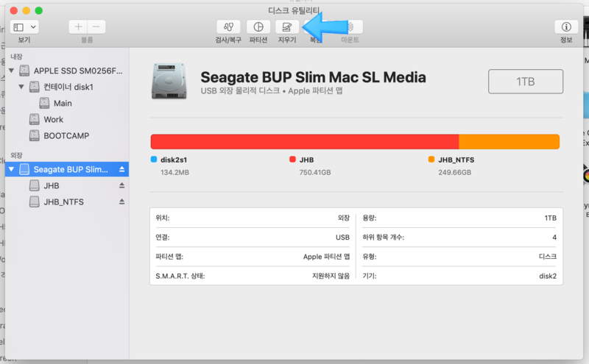589x364 pixels.
Task: Eject the JHB_NTFS volume
Action: coord(121,201)
